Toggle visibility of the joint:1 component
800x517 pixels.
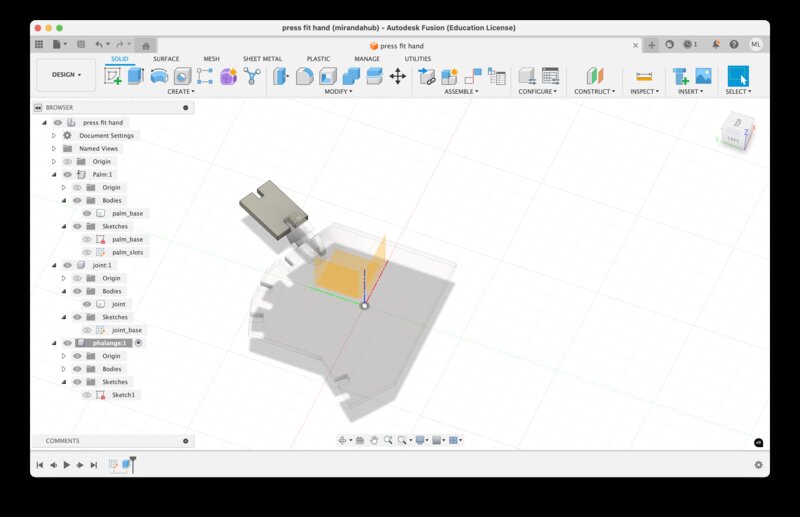click(68, 265)
